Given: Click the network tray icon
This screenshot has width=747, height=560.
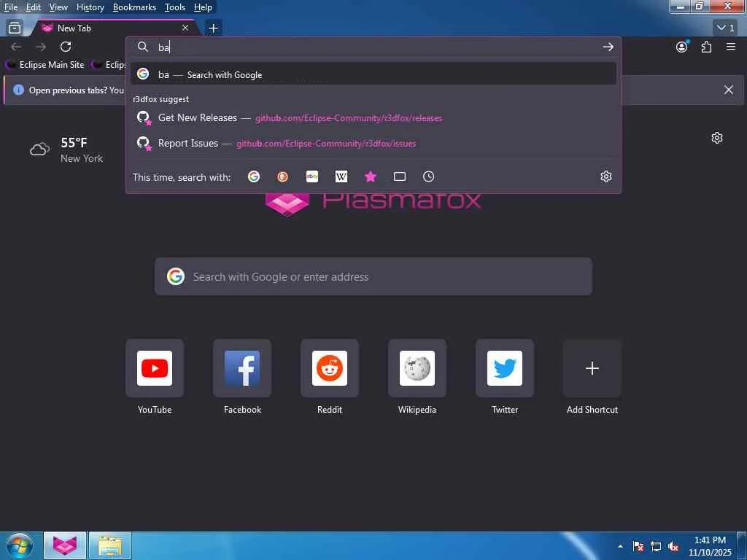Looking at the screenshot, I should click(x=656, y=547).
